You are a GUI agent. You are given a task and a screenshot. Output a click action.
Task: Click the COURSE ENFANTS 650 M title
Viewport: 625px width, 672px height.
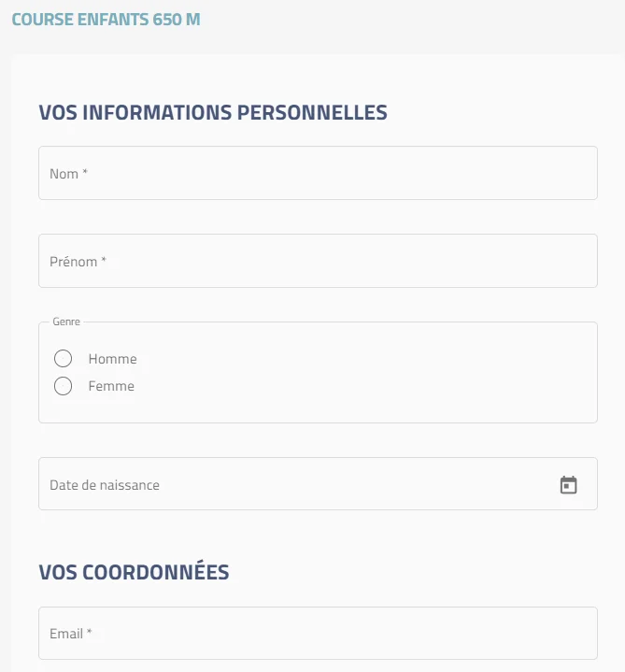pyautogui.click(x=106, y=20)
